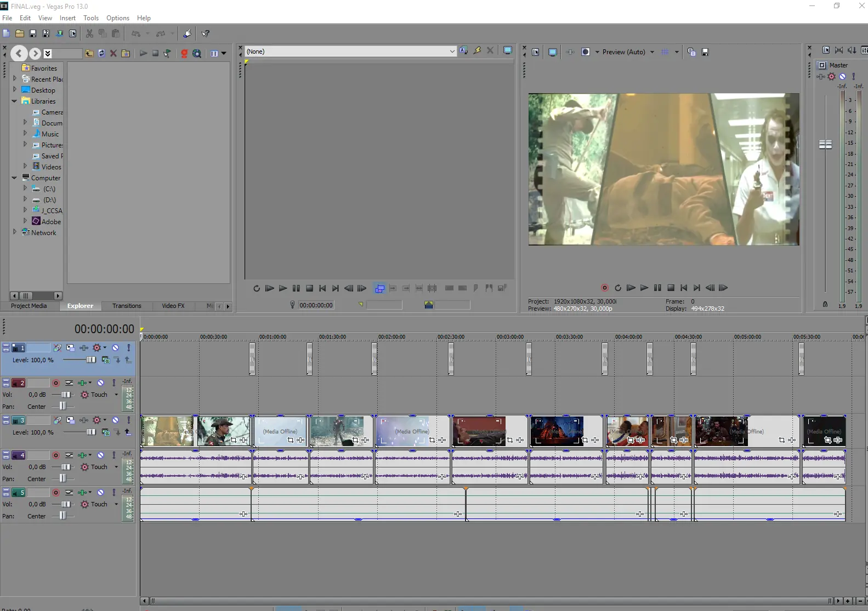Click the audio track 2 Pan slider
Image resolution: width=868 pixels, height=611 pixels.
(63, 406)
